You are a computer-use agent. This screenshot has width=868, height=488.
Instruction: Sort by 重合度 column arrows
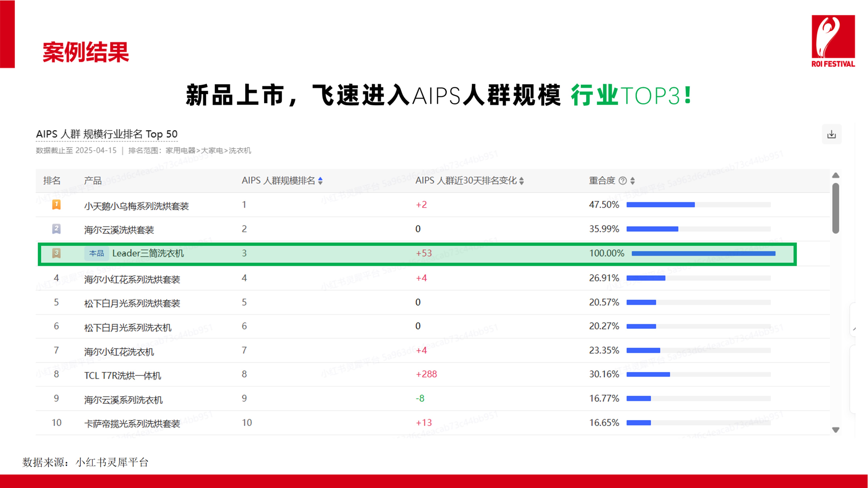click(x=632, y=181)
